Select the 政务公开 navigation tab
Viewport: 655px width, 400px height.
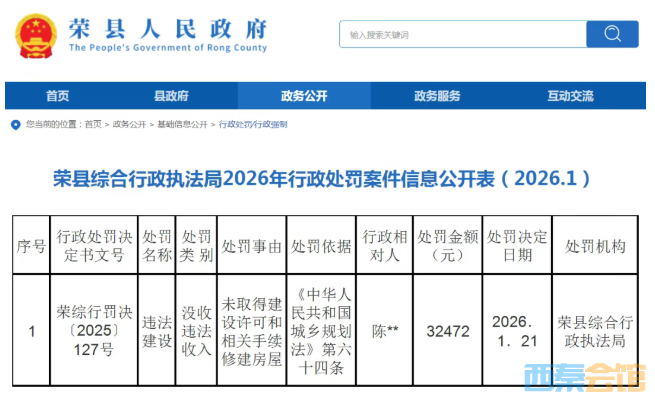[x=303, y=96]
